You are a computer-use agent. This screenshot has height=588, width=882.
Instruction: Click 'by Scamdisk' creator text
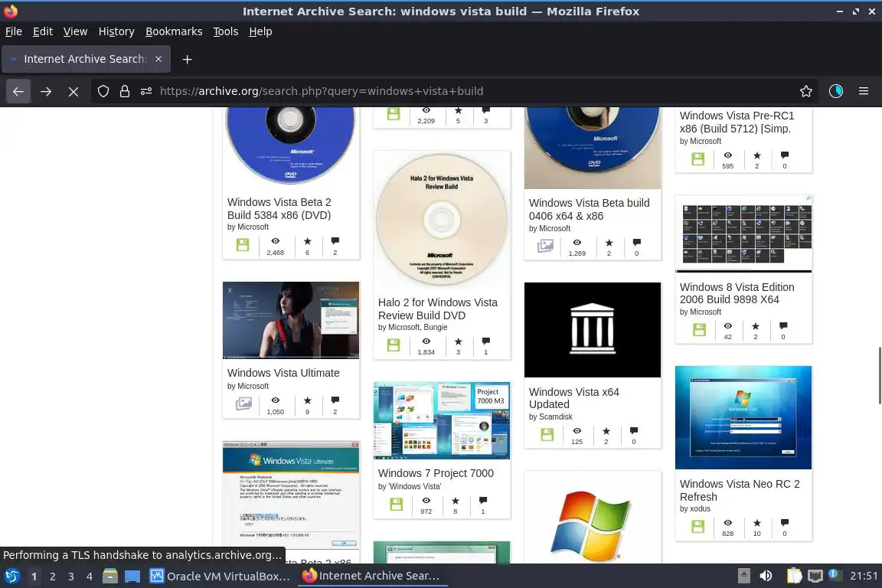coord(550,417)
